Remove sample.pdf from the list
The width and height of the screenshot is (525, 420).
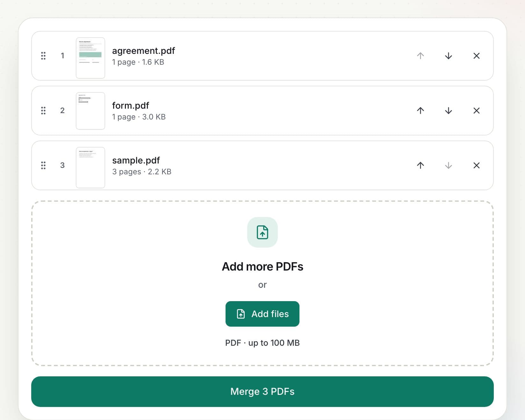[477, 165]
